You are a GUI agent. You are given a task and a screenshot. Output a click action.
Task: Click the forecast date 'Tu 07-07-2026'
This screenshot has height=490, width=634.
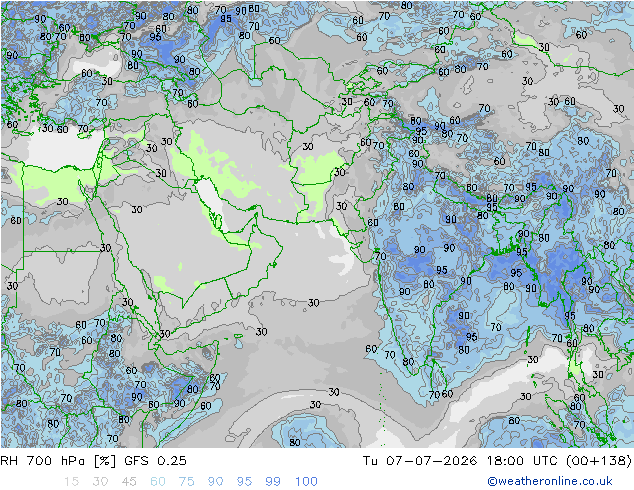click(x=420, y=460)
